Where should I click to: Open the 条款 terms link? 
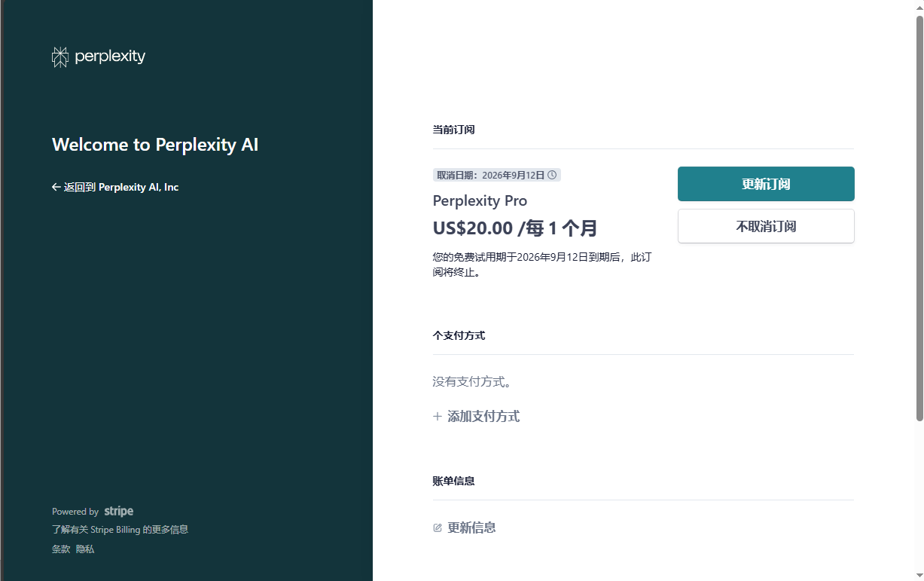61,549
